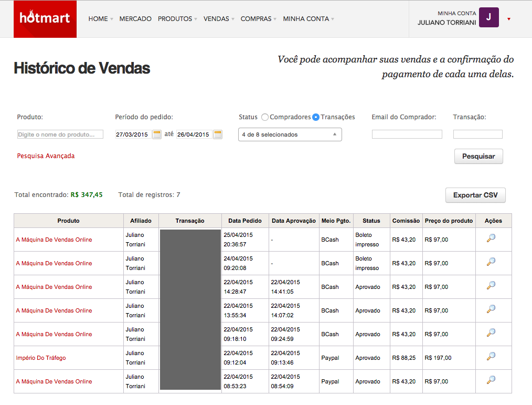Viewport: 532px width, 405px height.
Task: Click the Data Pedido column header
Action: [x=245, y=221]
